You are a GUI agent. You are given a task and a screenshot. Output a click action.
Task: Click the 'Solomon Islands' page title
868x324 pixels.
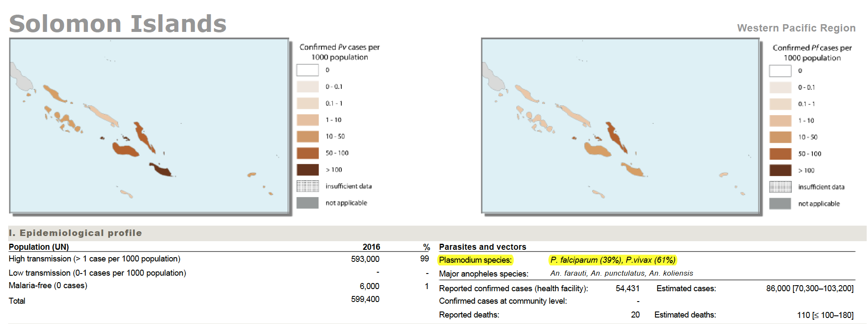118,24
